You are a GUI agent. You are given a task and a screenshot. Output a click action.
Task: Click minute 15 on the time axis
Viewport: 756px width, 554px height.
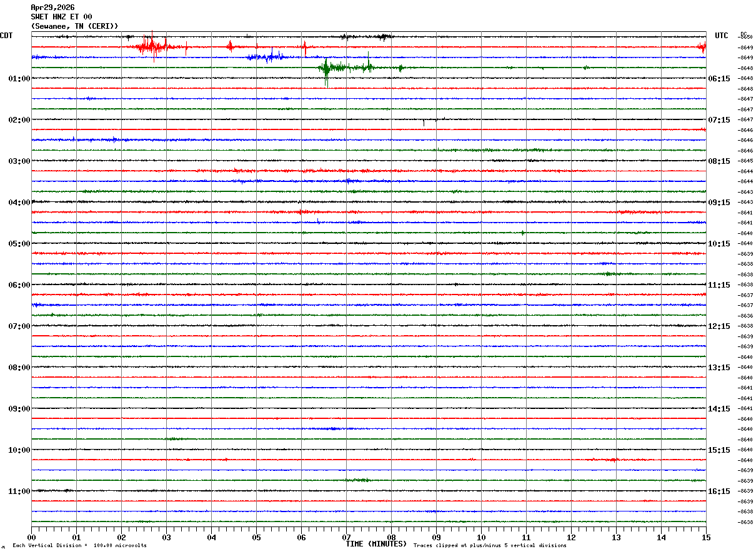pyautogui.click(x=705, y=537)
